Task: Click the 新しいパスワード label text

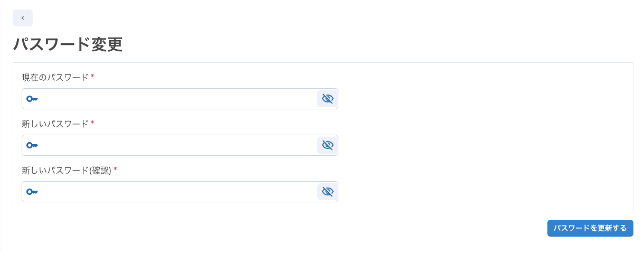Action: coord(55,124)
